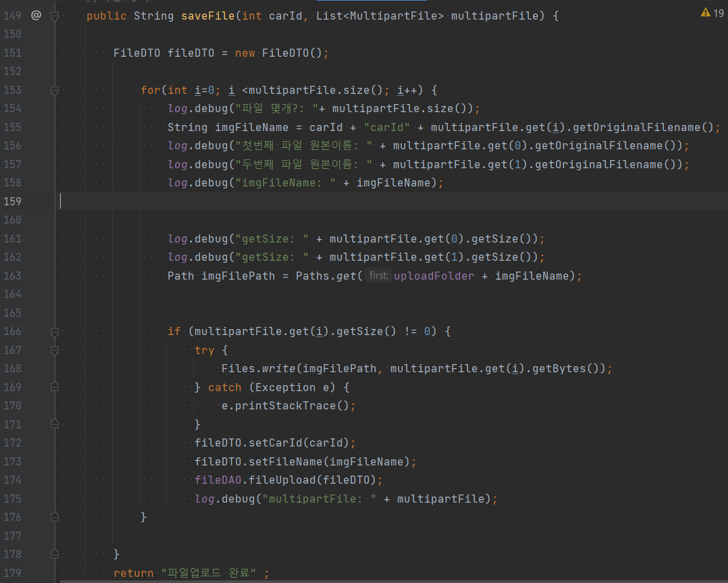Click line number 153 in the gutter
This screenshot has width=728, height=583.
[x=13, y=90]
